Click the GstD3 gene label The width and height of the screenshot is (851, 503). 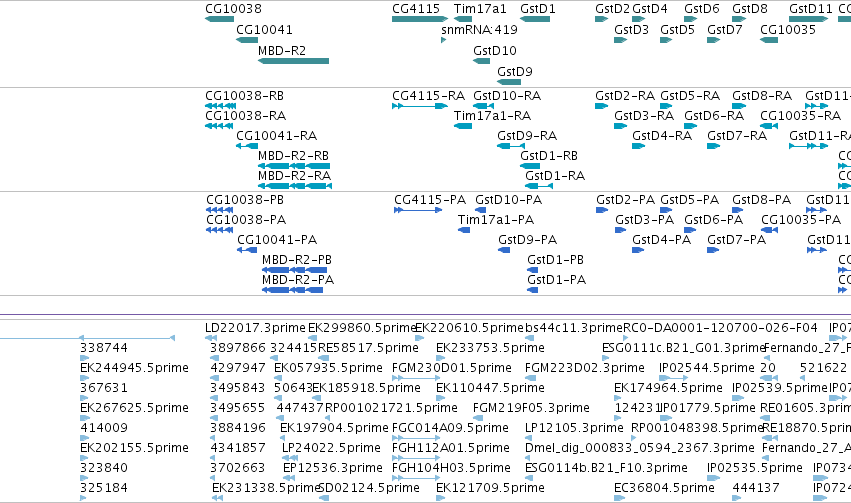click(x=632, y=30)
